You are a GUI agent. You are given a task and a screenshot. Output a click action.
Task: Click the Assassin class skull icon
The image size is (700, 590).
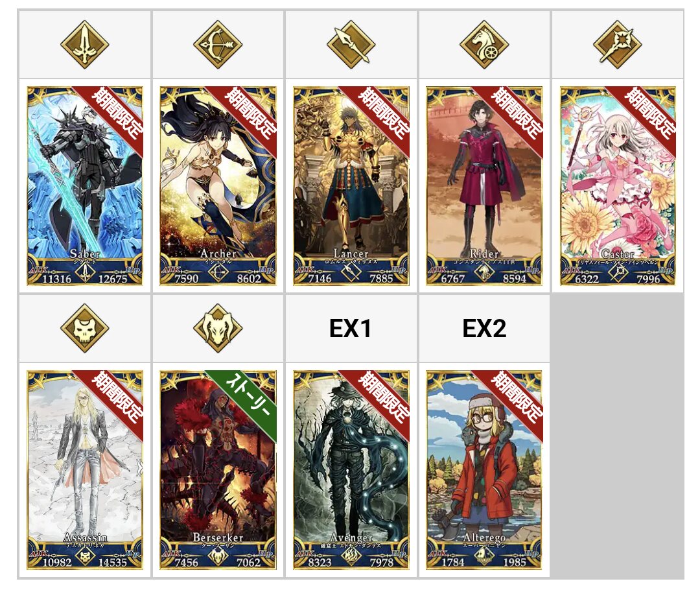tap(84, 328)
